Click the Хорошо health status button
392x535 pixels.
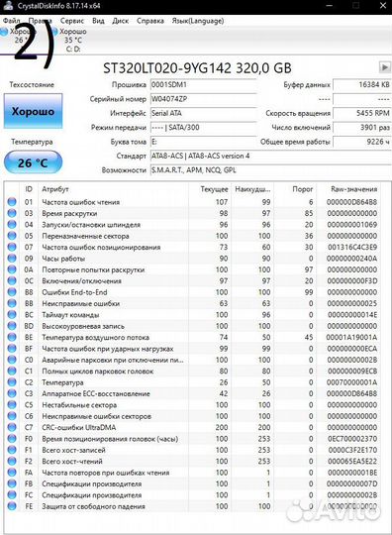(x=33, y=111)
